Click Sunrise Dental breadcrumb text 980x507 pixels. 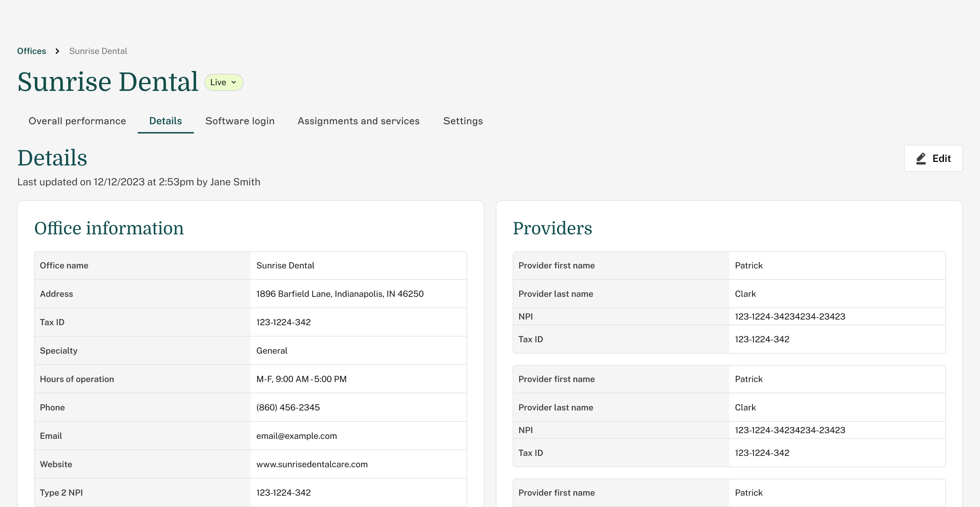pyautogui.click(x=98, y=51)
